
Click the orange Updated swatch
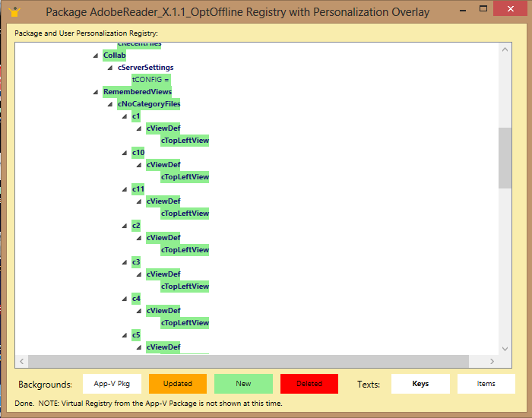(178, 384)
